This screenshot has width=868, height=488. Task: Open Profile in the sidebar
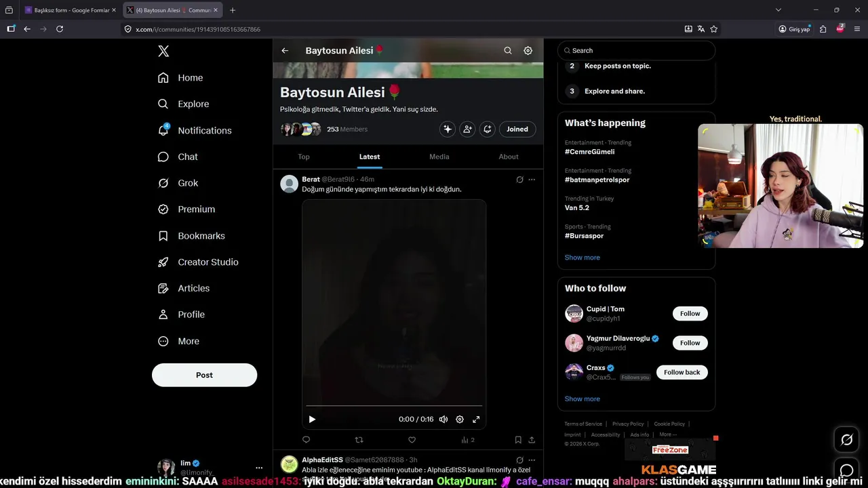click(x=181, y=314)
